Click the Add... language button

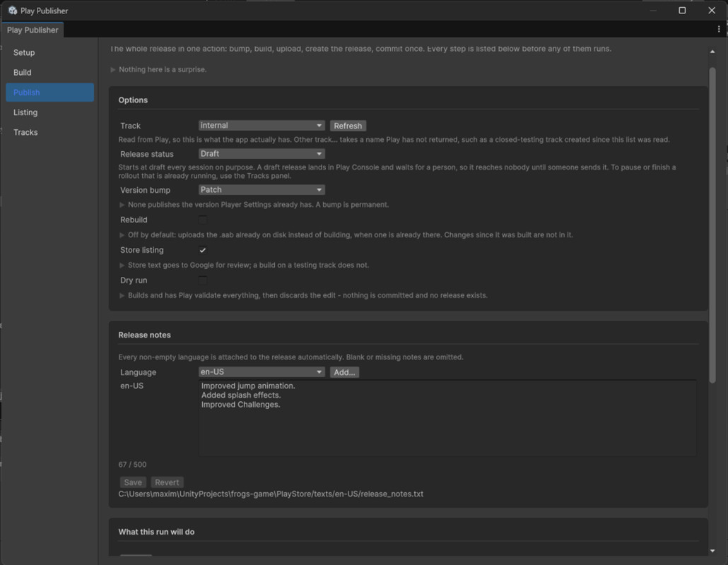point(344,372)
